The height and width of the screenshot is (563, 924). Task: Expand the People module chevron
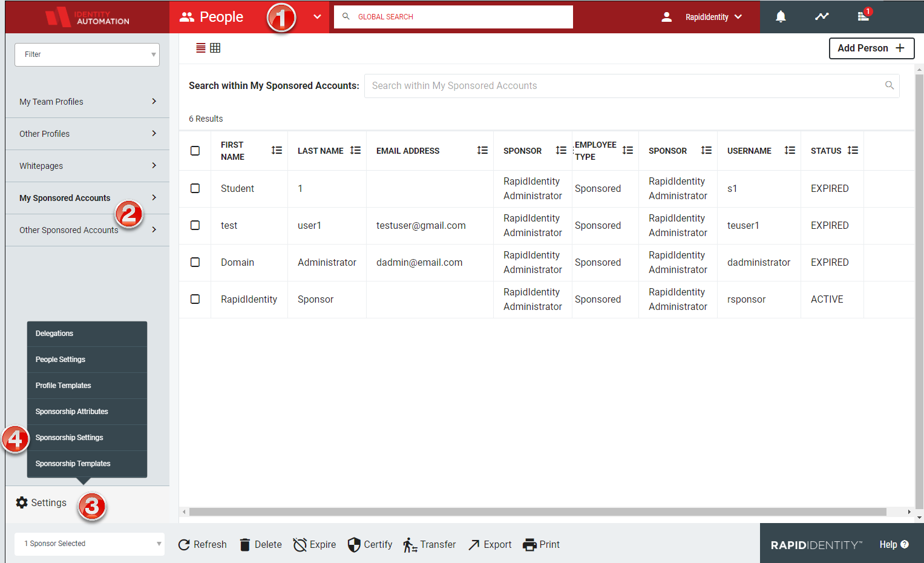tap(317, 17)
